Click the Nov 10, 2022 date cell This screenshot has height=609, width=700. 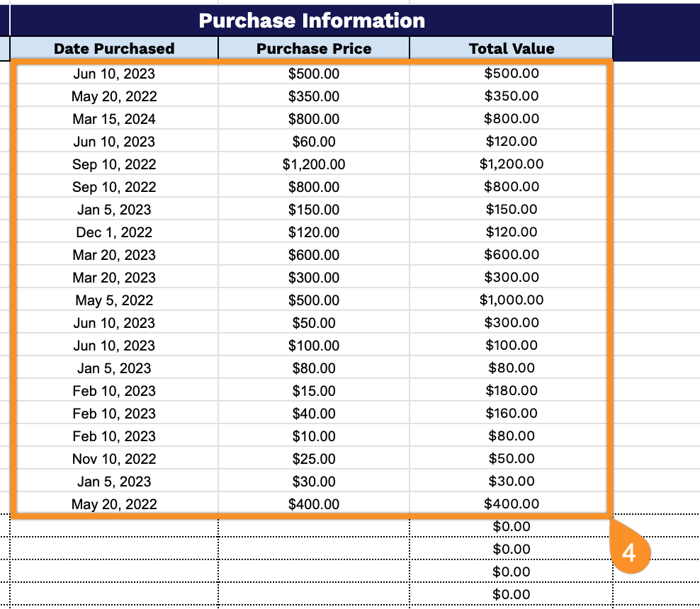click(114, 459)
